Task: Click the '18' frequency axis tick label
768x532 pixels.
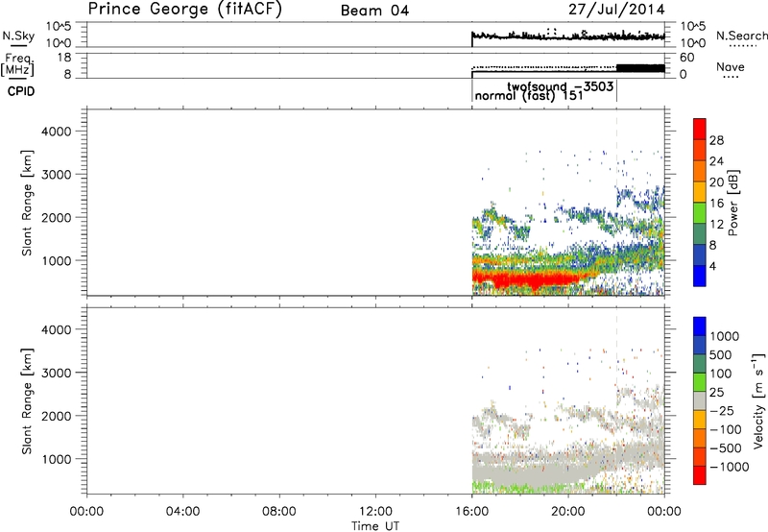Action: coord(64,58)
